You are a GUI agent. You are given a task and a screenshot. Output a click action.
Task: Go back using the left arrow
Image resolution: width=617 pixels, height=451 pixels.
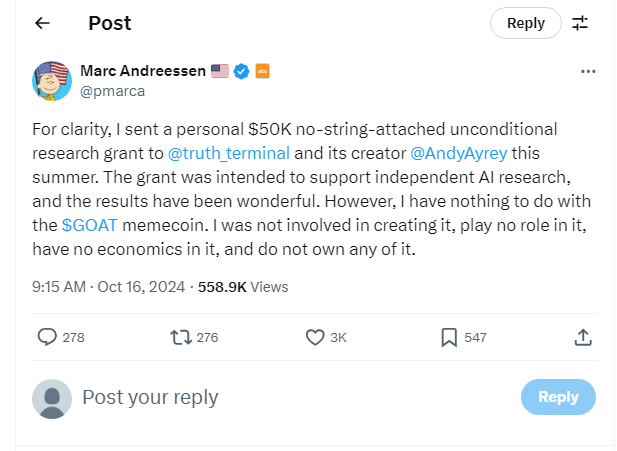pyautogui.click(x=42, y=23)
